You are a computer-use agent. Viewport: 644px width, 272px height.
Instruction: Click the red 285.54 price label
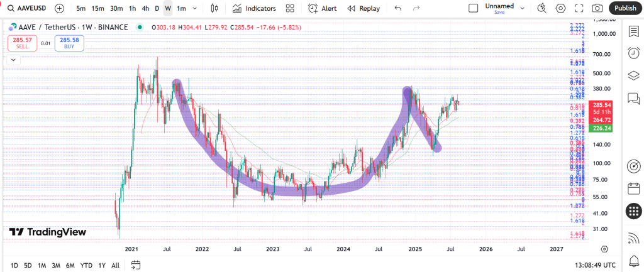pos(601,105)
